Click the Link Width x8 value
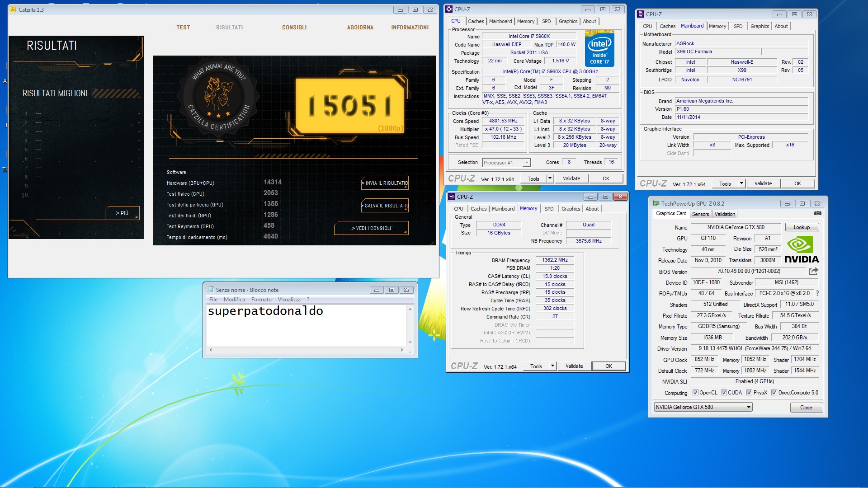868x488 pixels. (712, 145)
